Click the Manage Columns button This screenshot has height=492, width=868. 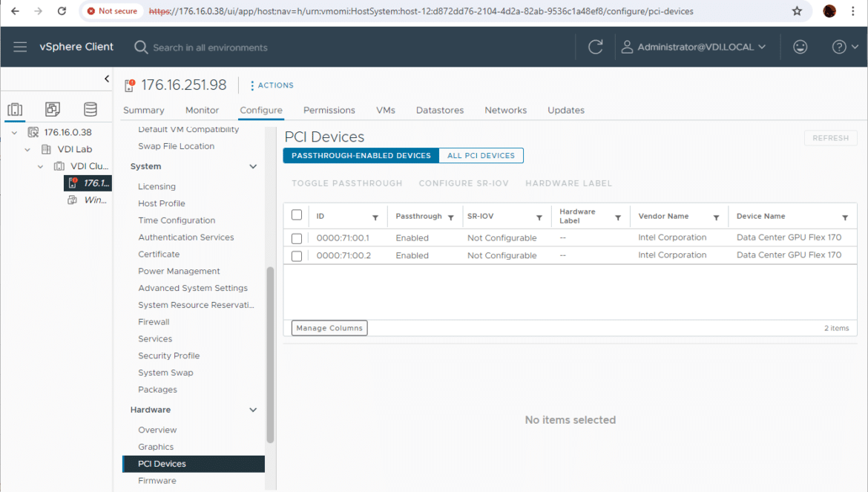pos(329,328)
